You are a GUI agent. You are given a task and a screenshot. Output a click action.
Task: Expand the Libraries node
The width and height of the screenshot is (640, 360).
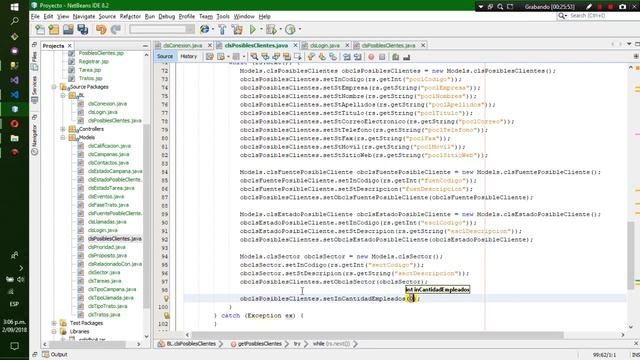[54, 331]
